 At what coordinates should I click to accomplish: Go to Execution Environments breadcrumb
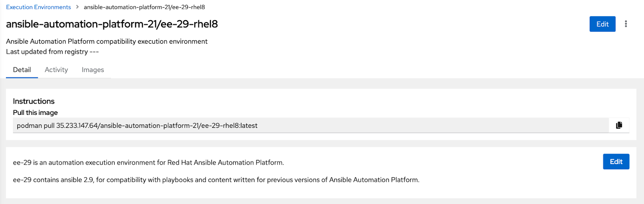point(38,7)
